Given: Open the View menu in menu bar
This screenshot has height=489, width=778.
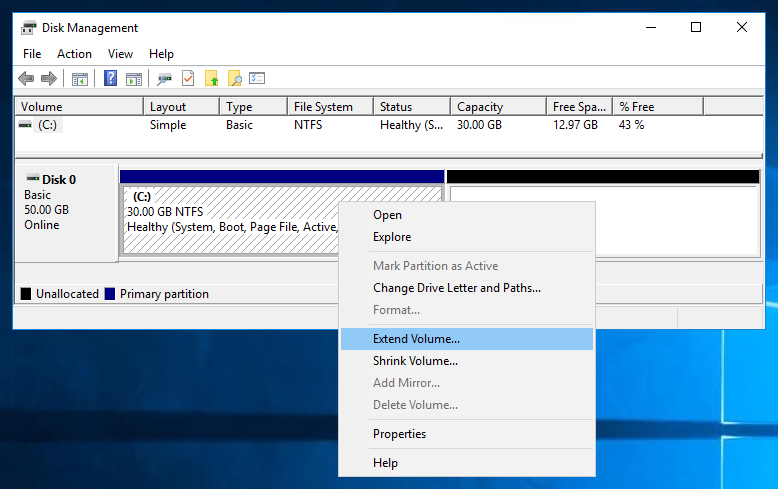Looking at the screenshot, I should click(121, 54).
